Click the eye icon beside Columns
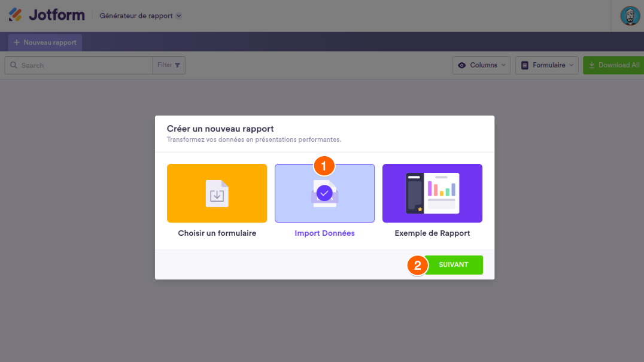 point(462,65)
